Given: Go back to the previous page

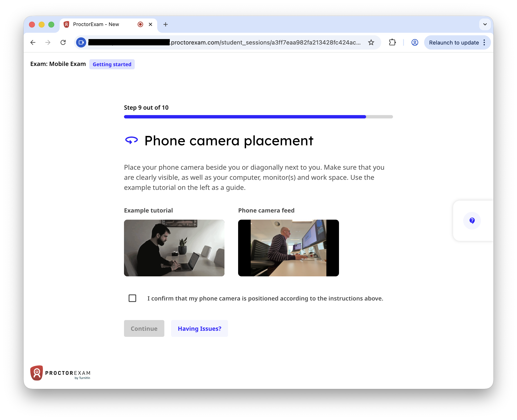Looking at the screenshot, I should point(33,43).
